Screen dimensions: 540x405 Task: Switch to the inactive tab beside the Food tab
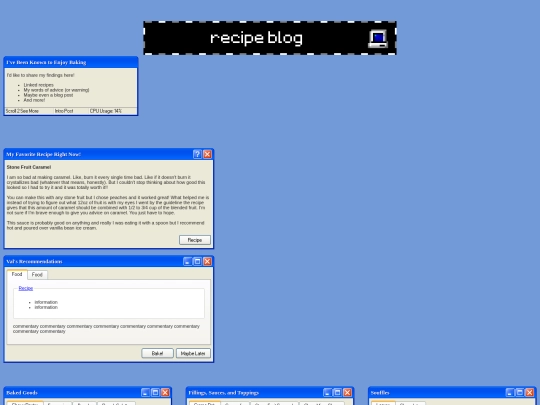pos(37,274)
